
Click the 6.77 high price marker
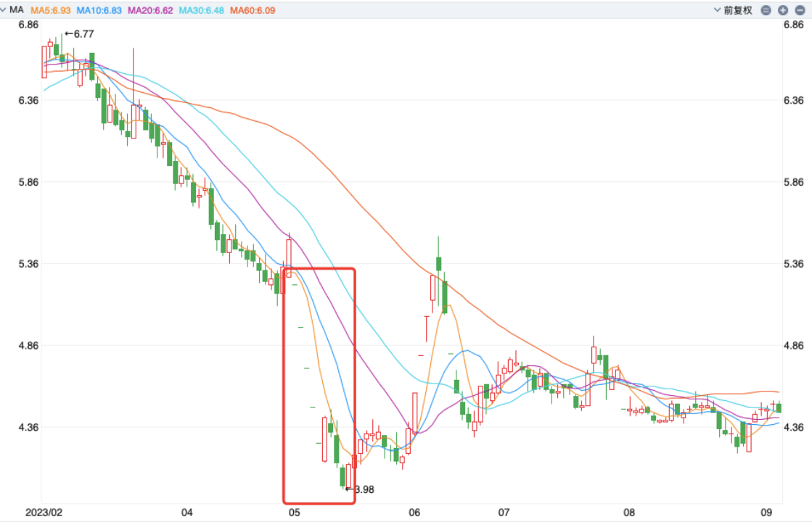79,33
